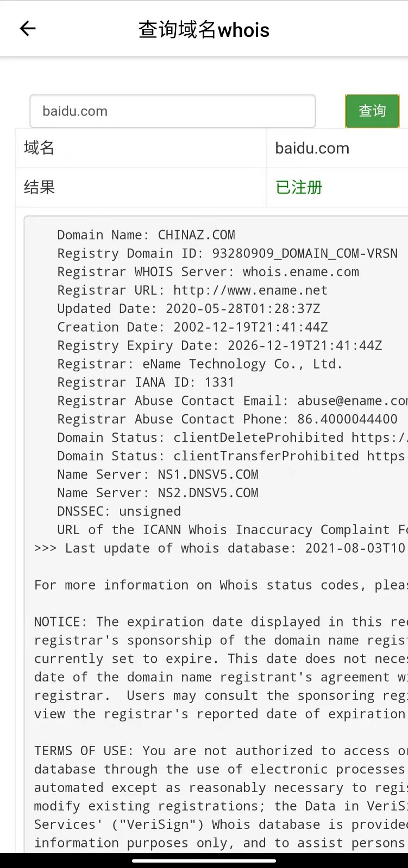Tap the Updated Date line
Image resolution: width=408 pixels, height=868 pixels.
(189, 309)
